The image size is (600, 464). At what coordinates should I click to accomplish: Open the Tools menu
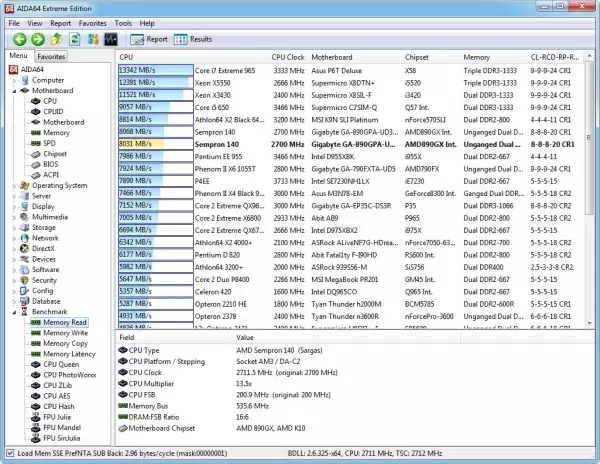point(123,23)
